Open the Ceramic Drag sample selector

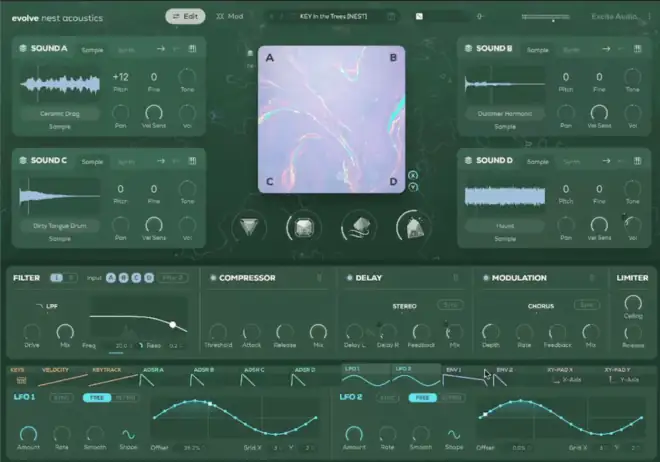(60, 114)
